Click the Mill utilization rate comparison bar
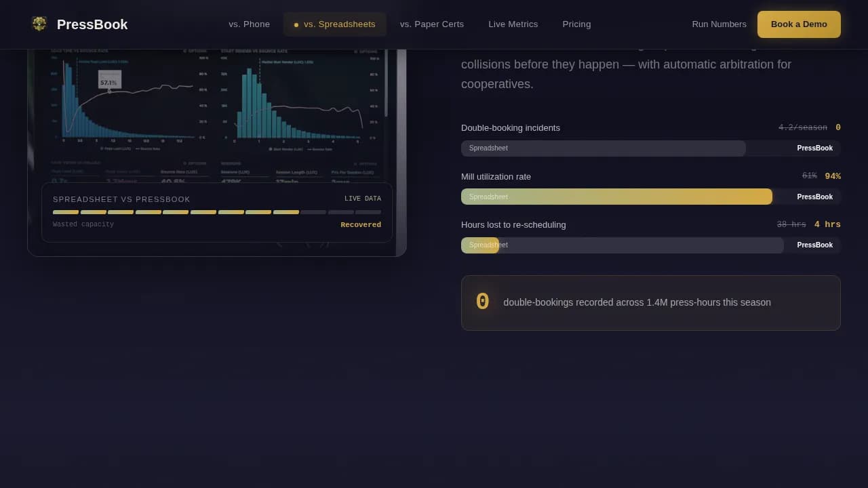Screen dimensions: 868x488 651,197
